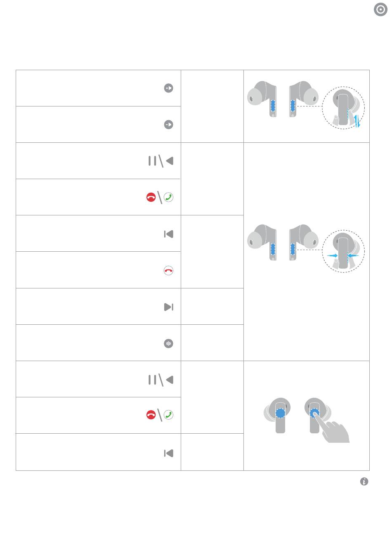Click the red reject-call icon in pinch-gesture section
Image resolution: width=392 pixels, height=555 pixels.
coord(151,197)
